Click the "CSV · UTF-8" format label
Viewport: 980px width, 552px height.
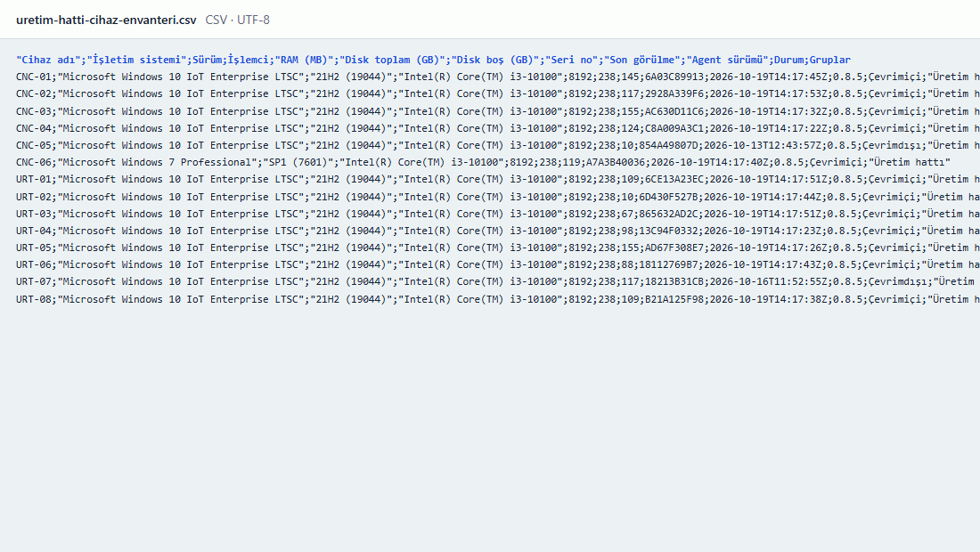(238, 20)
